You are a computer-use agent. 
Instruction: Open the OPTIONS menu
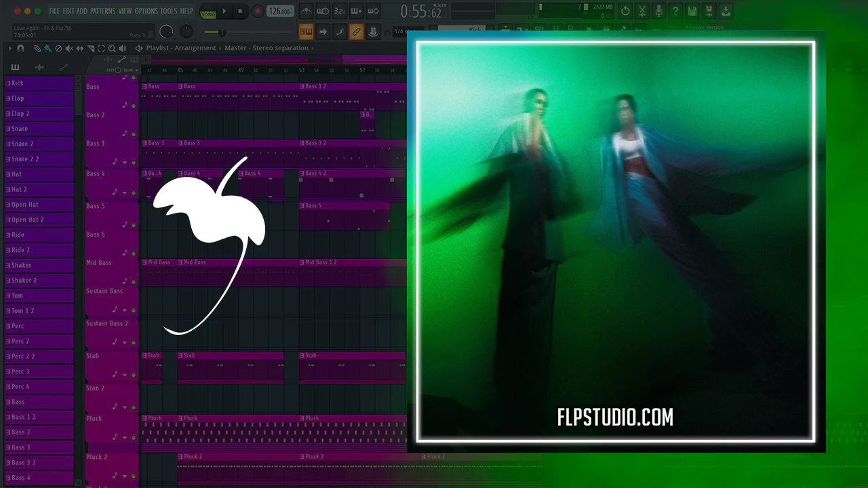click(146, 11)
